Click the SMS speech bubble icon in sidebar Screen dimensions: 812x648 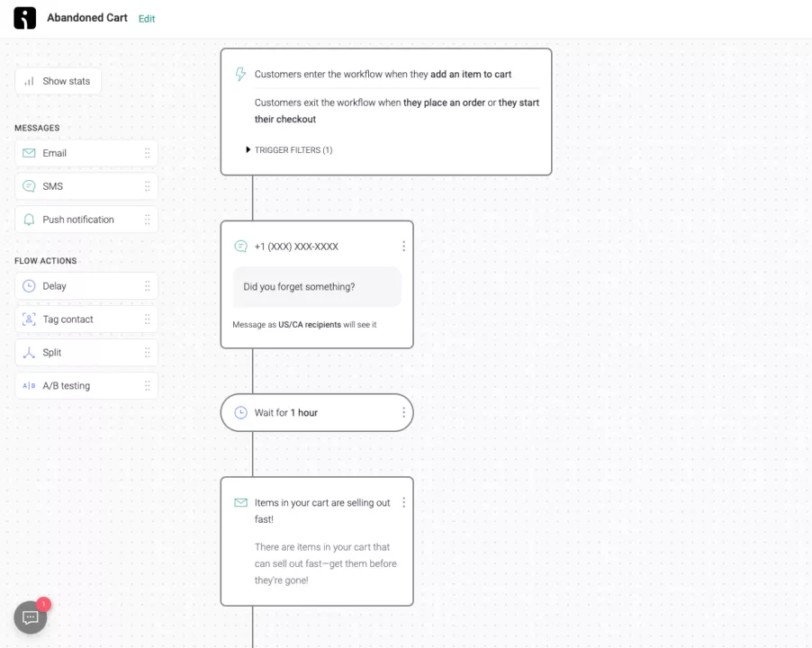[29, 186]
